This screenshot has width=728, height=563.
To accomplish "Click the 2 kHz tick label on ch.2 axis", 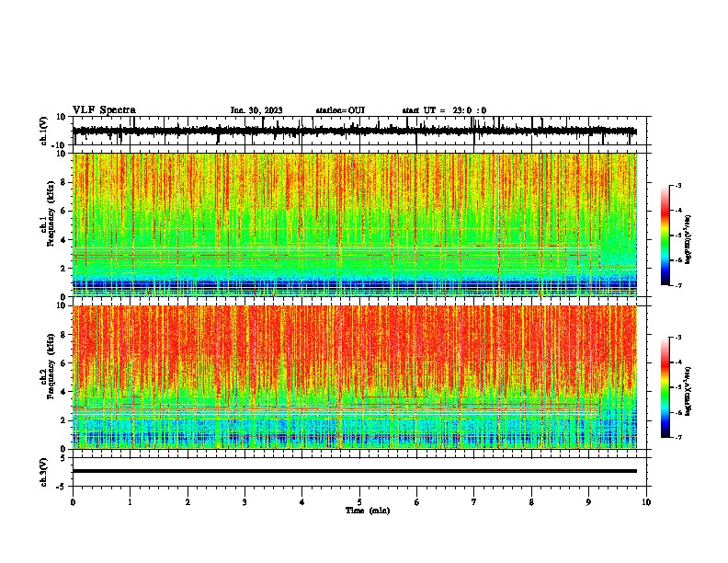I will [x=64, y=420].
